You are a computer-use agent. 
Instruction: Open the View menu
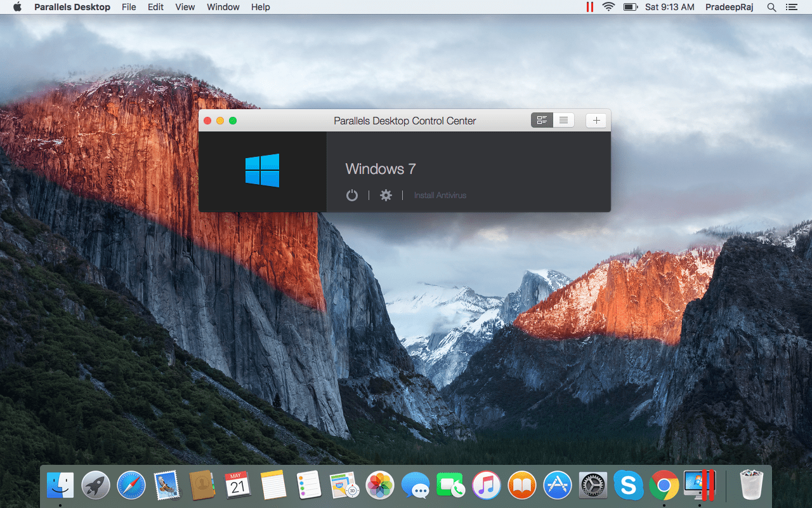[x=185, y=7]
